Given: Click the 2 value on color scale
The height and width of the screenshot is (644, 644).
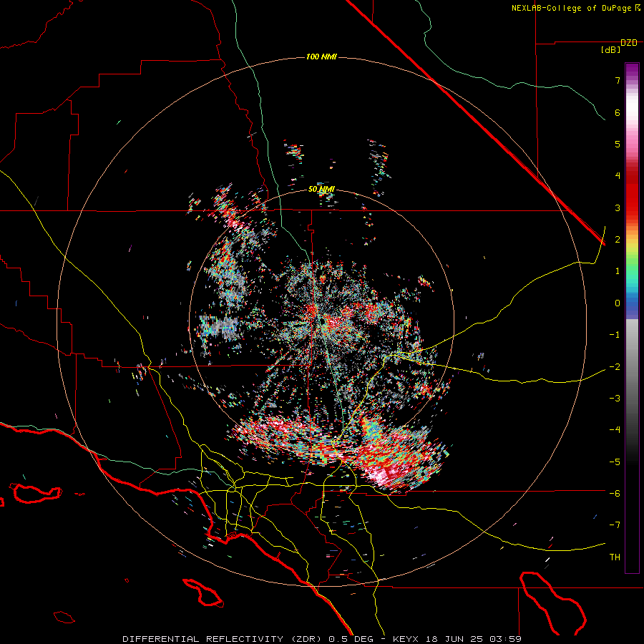Looking at the screenshot, I should click(x=618, y=240).
